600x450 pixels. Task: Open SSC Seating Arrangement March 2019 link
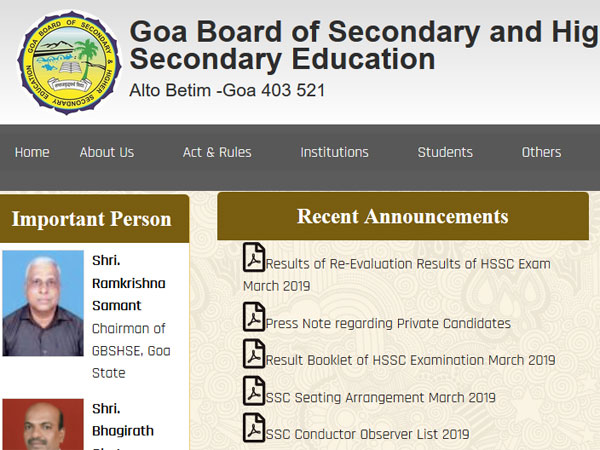click(x=380, y=397)
